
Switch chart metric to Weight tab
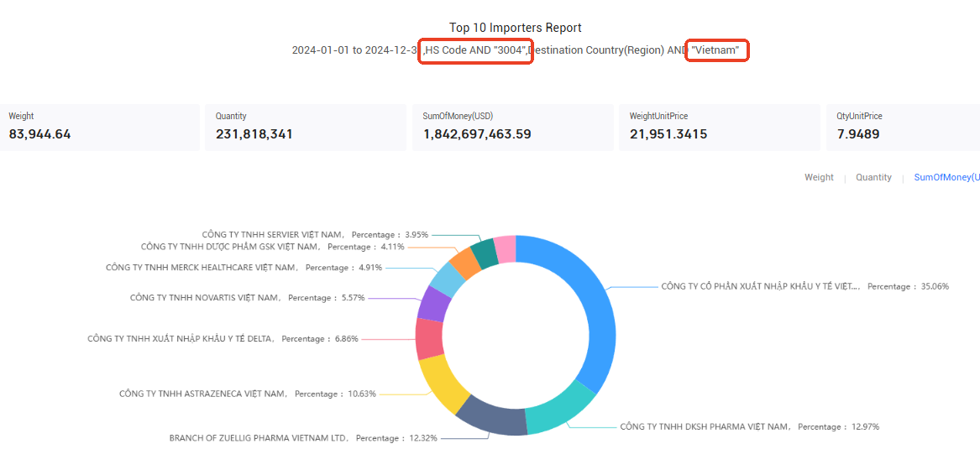(819, 177)
